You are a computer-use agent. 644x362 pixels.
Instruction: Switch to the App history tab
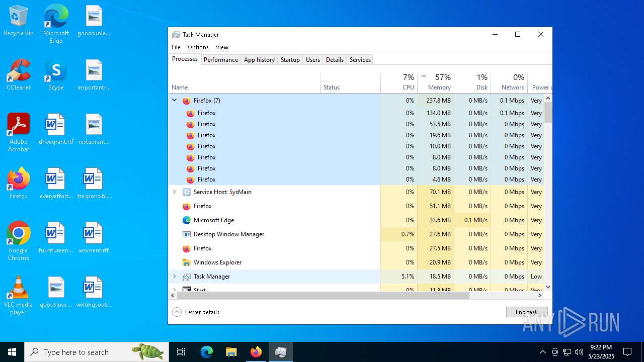click(259, 59)
